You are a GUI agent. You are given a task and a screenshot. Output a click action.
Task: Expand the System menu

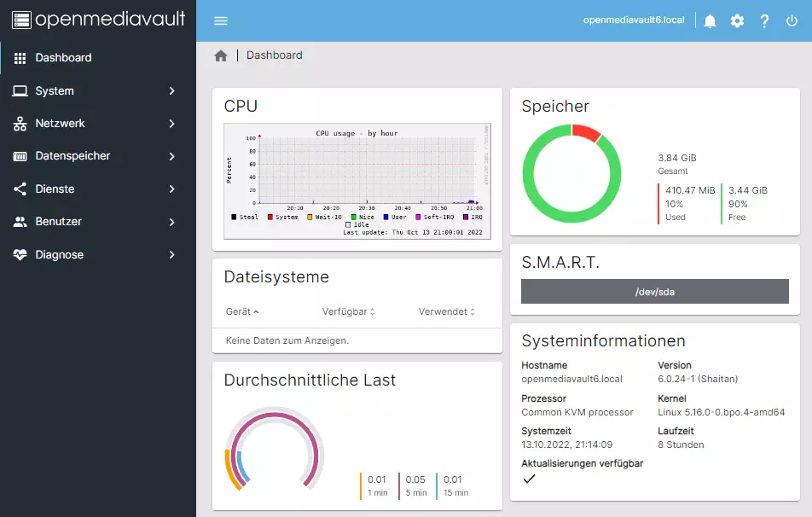(60, 90)
